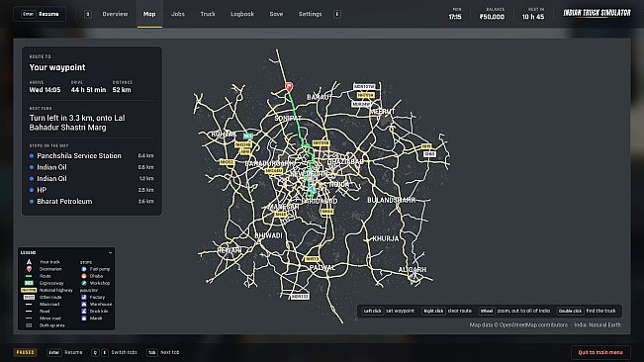Screen dimensions: 644x362
Task: Click the blue dot beside Bharat Petroleum
Action: tap(32, 202)
